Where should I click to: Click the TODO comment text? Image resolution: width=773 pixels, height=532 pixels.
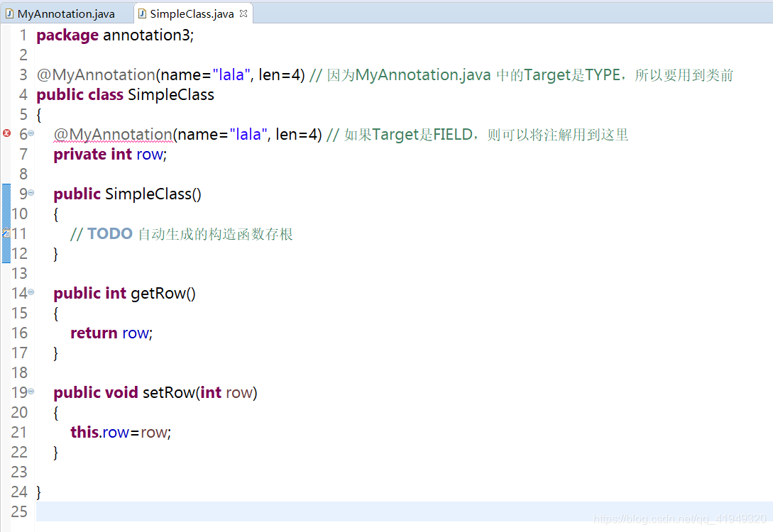point(182,234)
